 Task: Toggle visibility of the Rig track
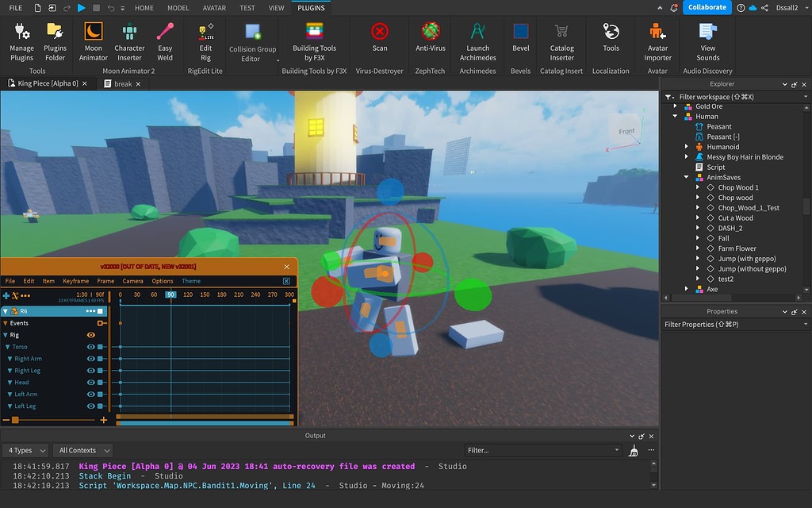tap(90, 334)
